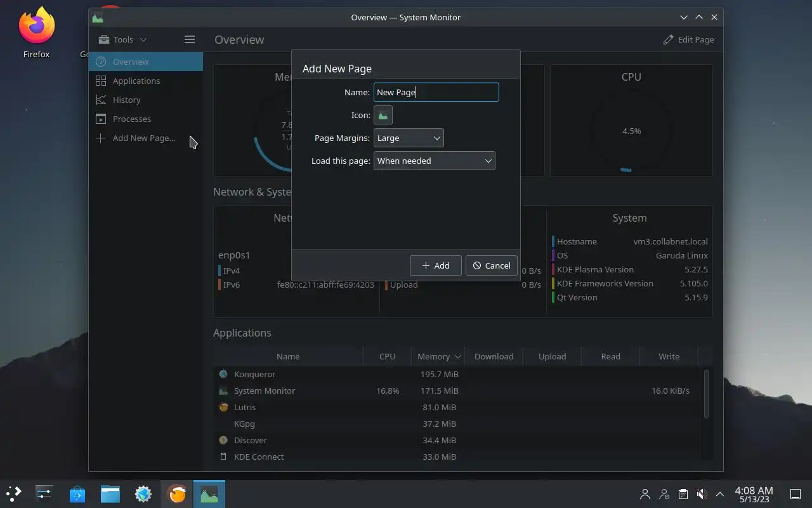Viewport: 812px width, 508px height.
Task: Launch Discover store from the taskbar
Action: (x=77, y=493)
